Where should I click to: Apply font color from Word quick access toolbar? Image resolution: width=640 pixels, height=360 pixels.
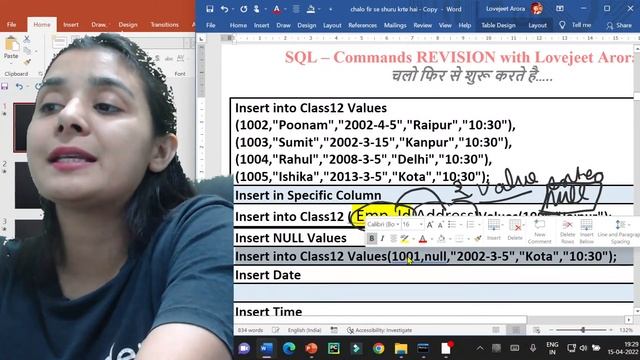[277, 9]
